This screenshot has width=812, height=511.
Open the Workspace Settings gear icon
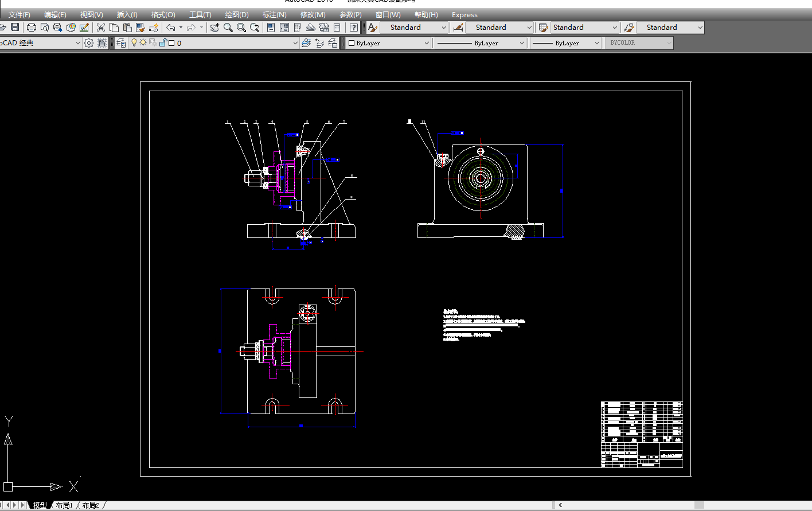[89, 43]
